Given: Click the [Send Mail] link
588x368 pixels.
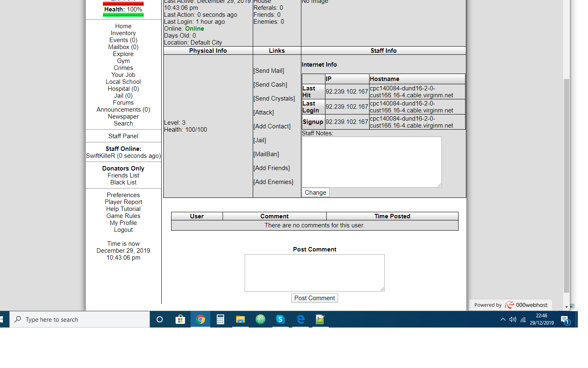Looking at the screenshot, I should [x=269, y=71].
